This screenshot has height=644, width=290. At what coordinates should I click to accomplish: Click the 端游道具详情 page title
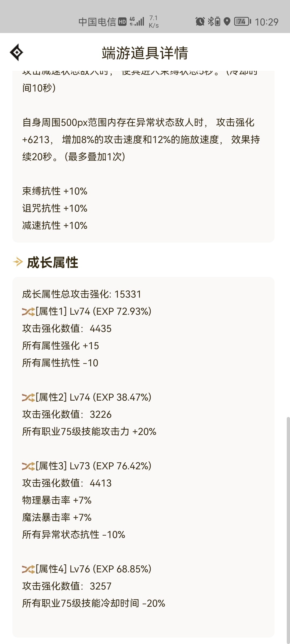pyautogui.click(x=145, y=53)
